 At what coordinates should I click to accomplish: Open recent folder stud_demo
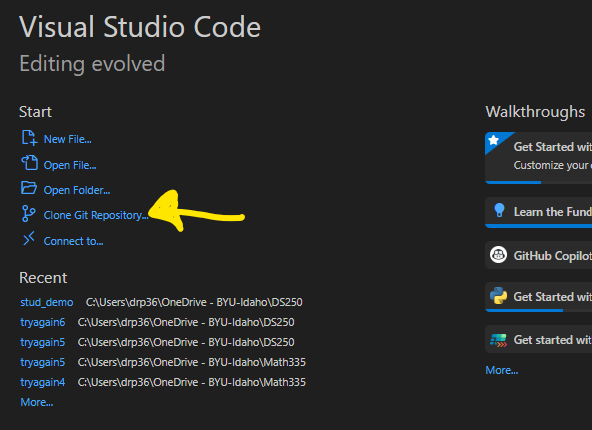pyautogui.click(x=47, y=302)
